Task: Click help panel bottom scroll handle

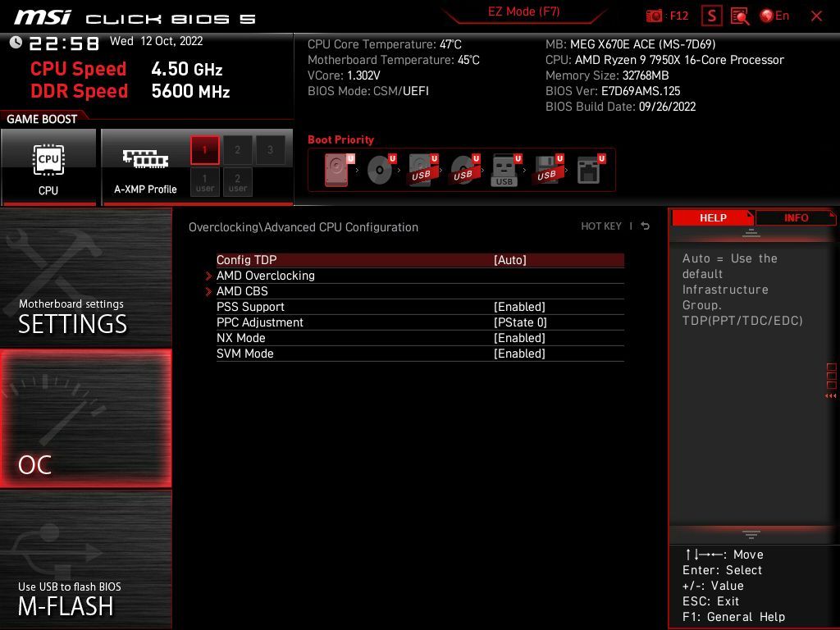Action: click(x=751, y=534)
